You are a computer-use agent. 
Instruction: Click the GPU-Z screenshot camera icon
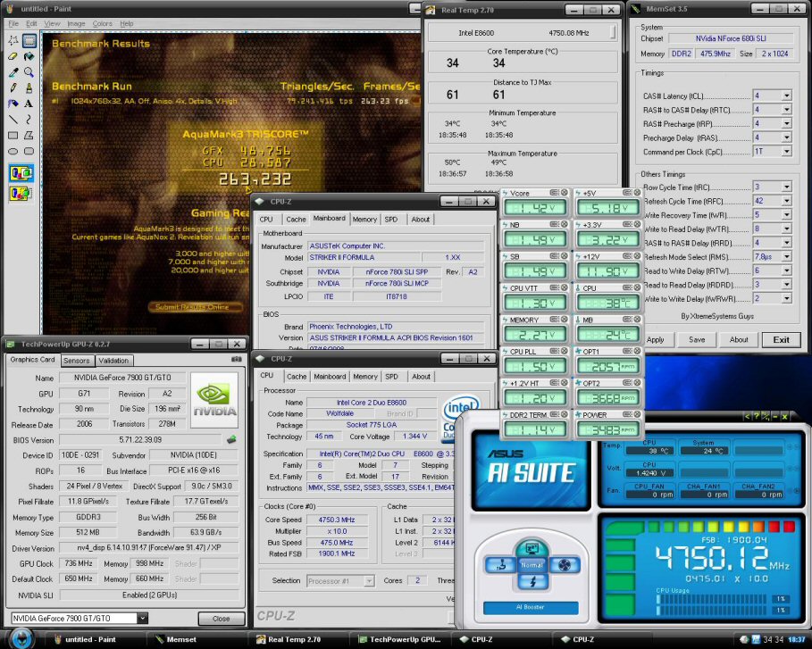pos(236,359)
